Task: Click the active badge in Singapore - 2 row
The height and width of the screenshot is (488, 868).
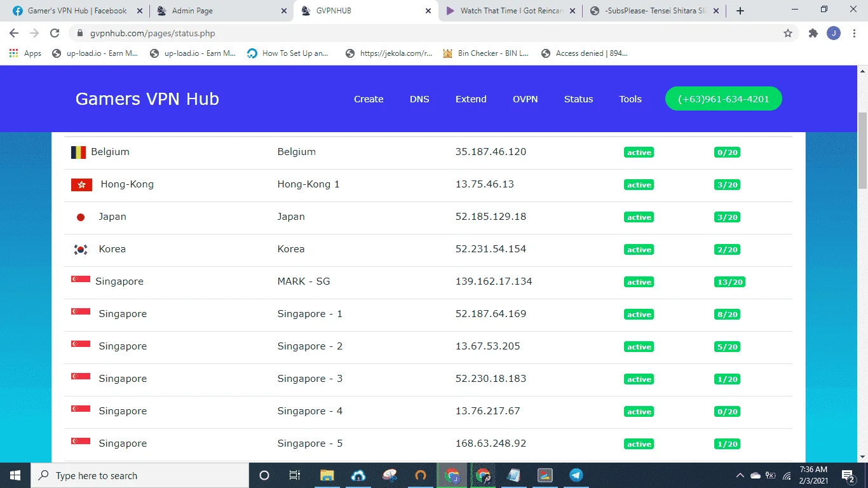Action: click(x=639, y=347)
